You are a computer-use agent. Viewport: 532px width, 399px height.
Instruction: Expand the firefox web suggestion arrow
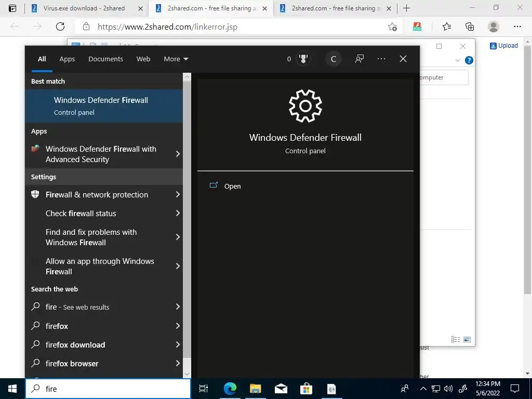[178, 326]
